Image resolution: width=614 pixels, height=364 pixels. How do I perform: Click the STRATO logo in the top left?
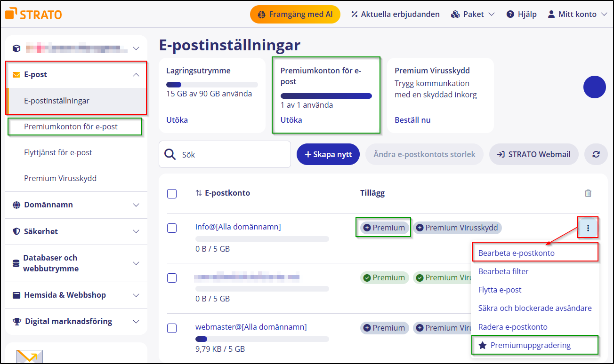point(33,14)
